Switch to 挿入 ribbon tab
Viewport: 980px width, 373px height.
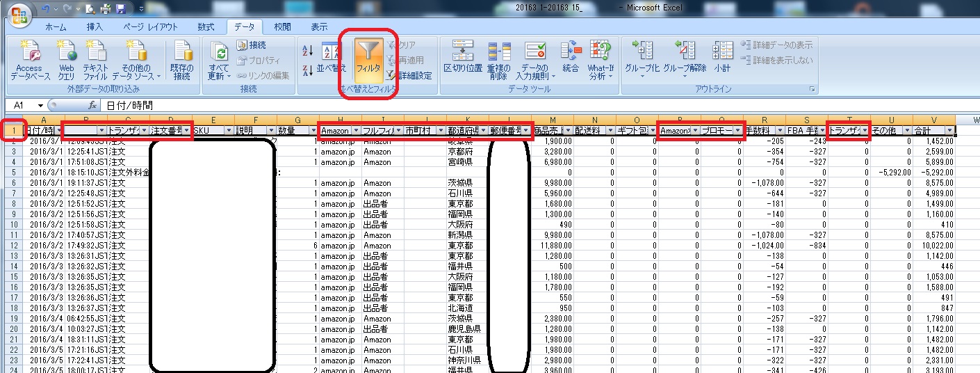[95, 27]
